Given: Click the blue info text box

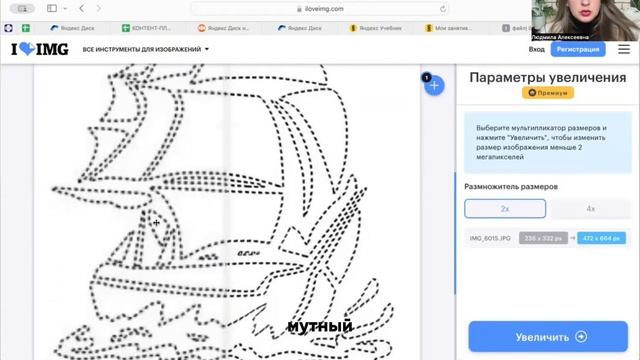Looking at the screenshot, I should (x=548, y=142).
